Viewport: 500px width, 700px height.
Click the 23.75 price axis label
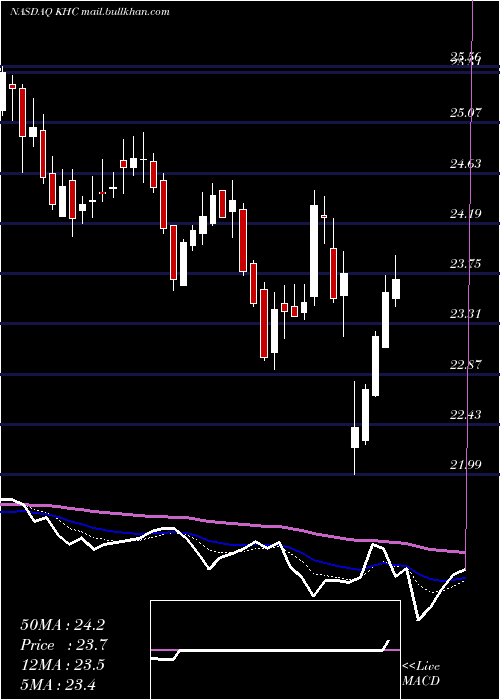(x=466, y=264)
